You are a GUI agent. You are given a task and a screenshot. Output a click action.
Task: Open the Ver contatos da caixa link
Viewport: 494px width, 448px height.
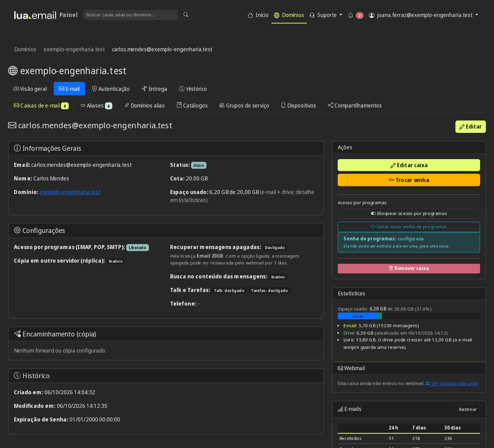click(452, 383)
